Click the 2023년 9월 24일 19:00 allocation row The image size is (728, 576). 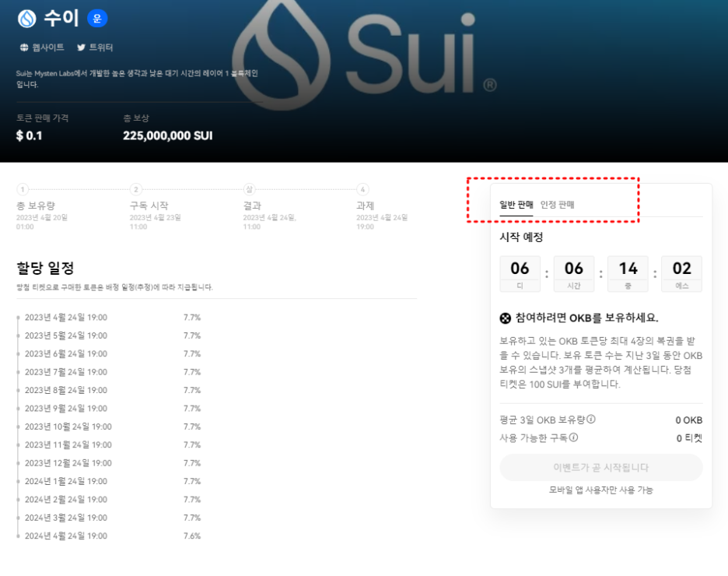(109, 409)
